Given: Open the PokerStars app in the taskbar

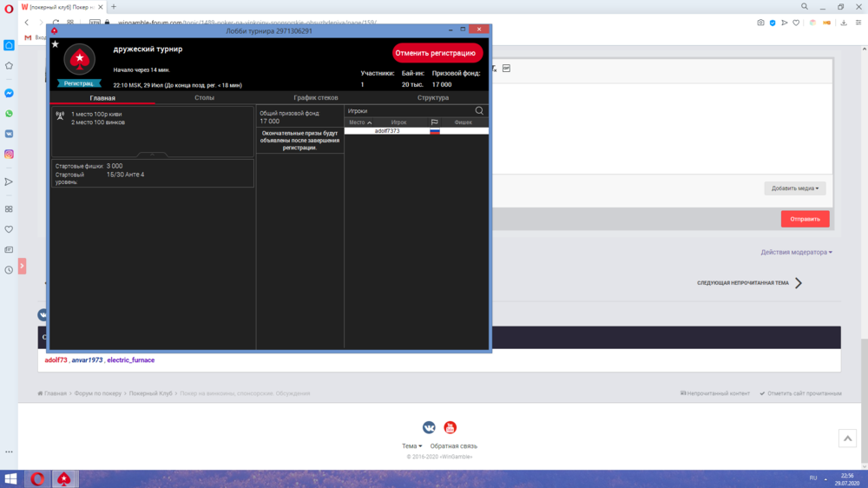Looking at the screenshot, I should pyautogui.click(x=63, y=478).
